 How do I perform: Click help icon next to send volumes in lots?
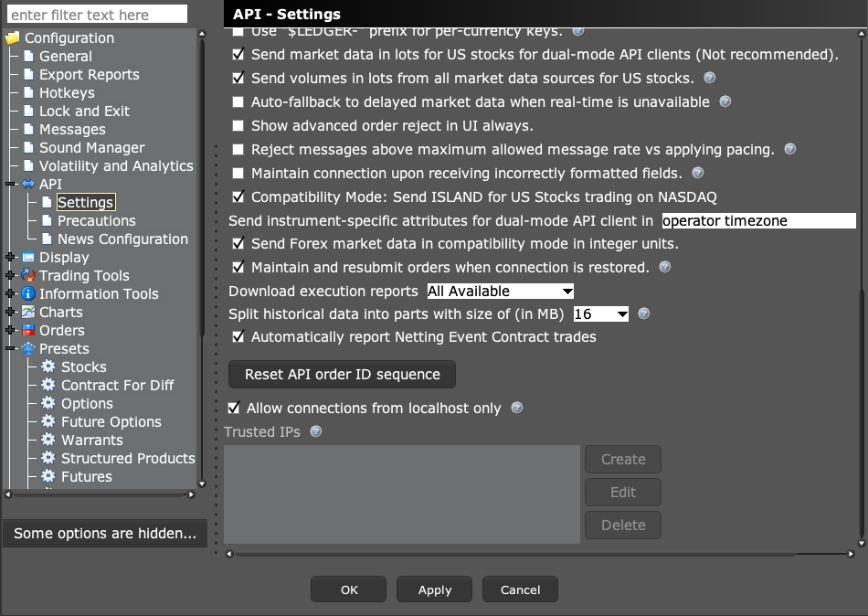point(710,78)
